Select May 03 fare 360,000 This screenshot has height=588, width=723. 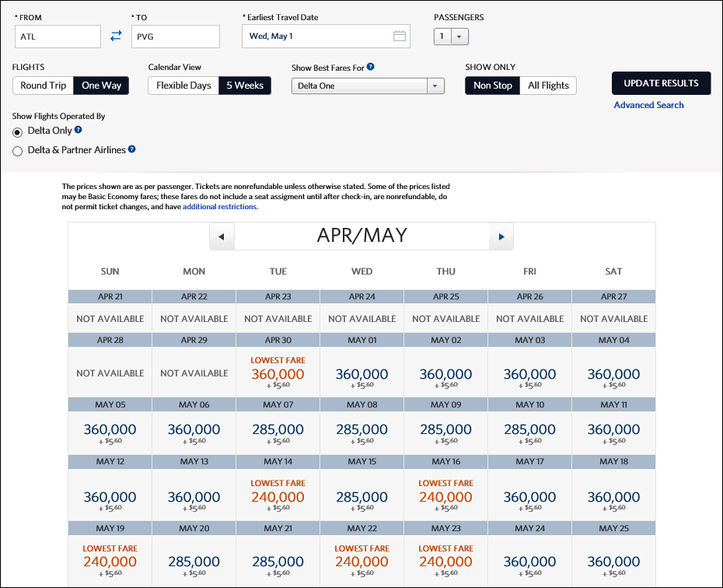pyautogui.click(x=529, y=373)
